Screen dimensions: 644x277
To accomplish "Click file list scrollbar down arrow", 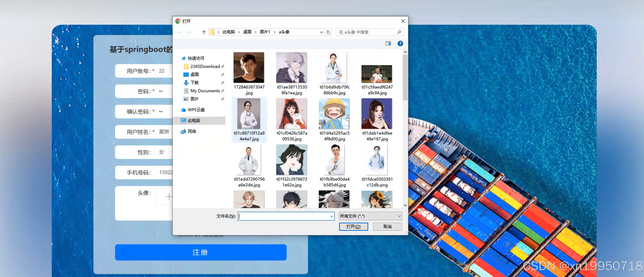I will point(405,205).
